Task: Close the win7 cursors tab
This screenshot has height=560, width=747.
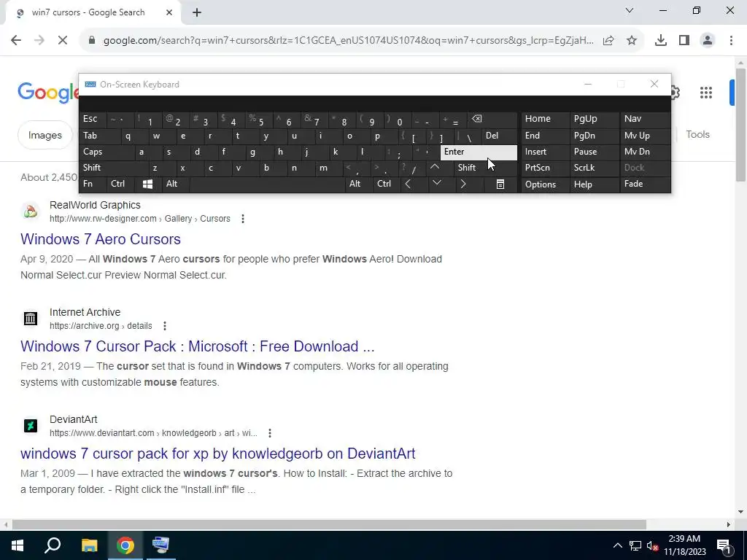Action: pyautogui.click(x=169, y=13)
